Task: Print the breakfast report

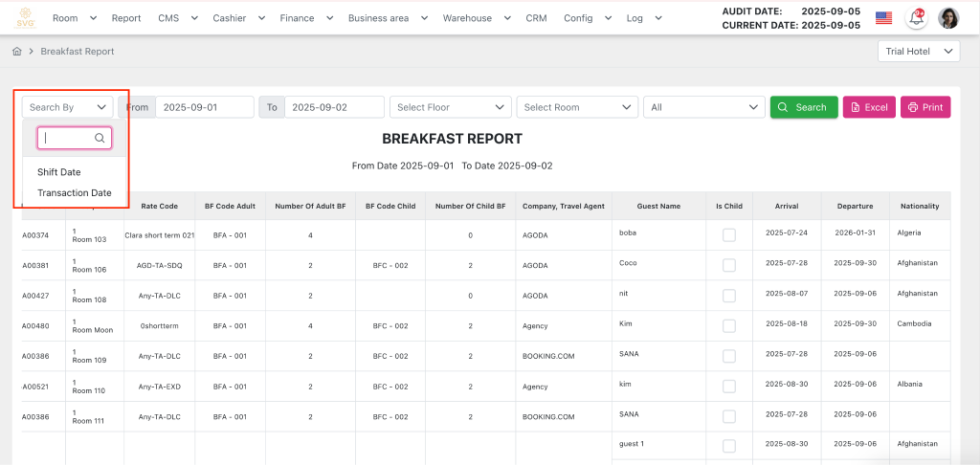Action: click(x=924, y=107)
